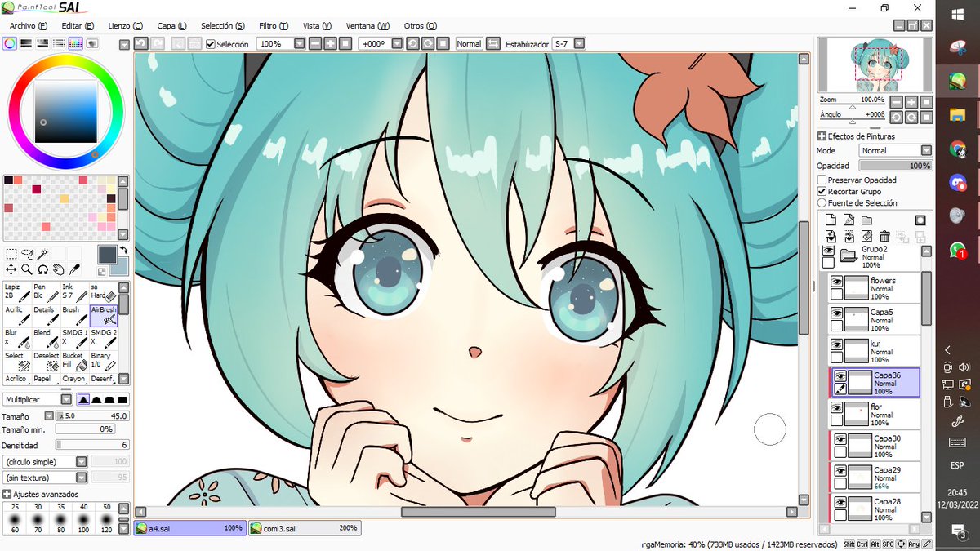980x551 pixels.
Task: Create a new layer folder
Action: [866, 220]
